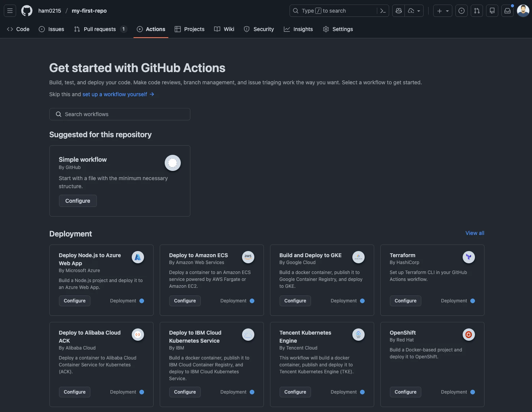This screenshot has height=412, width=532.
Task: Open the command palette icon
Action: 383,11
